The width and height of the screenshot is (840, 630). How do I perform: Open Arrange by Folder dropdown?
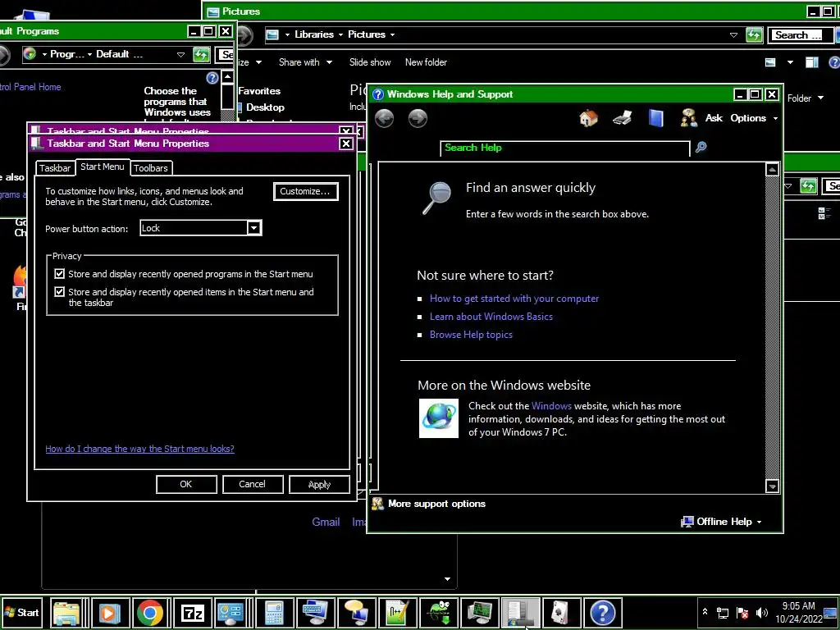click(x=806, y=98)
